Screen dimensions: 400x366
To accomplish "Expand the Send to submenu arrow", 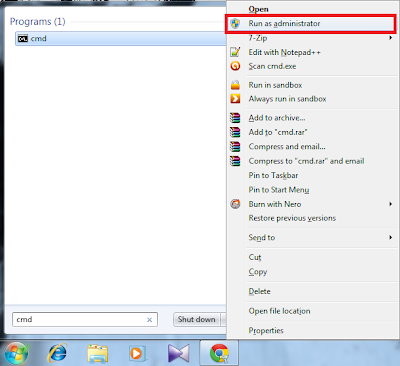I will 390,237.
